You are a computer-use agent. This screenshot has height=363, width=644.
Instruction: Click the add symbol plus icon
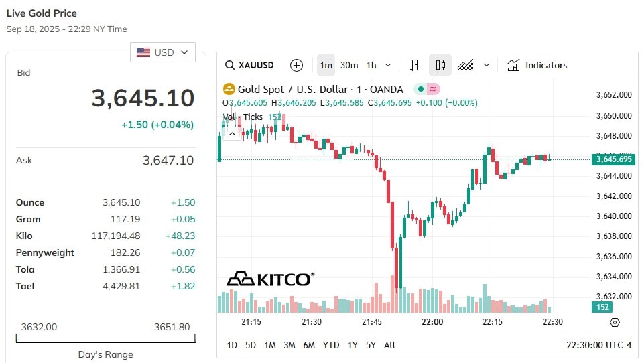click(x=296, y=65)
